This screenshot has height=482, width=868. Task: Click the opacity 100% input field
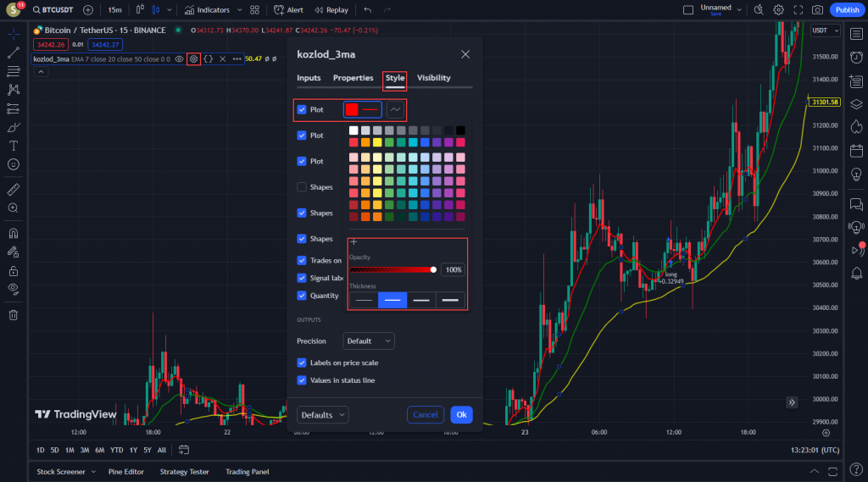point(453,269)
